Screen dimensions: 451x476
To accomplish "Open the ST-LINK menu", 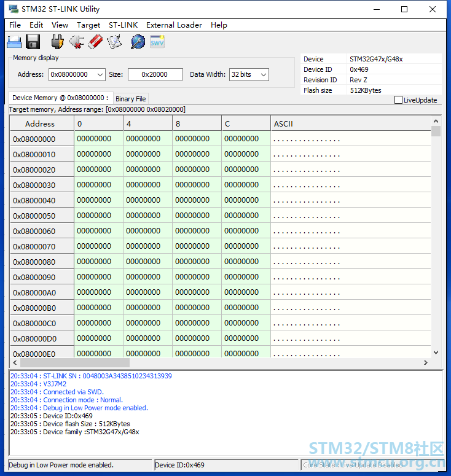I will (123, 25).
